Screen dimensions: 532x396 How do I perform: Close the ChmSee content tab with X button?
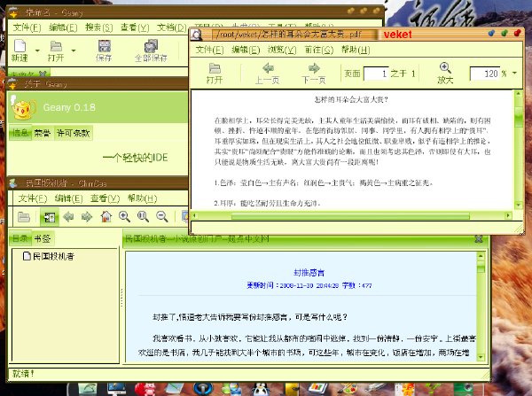(479, 239)
